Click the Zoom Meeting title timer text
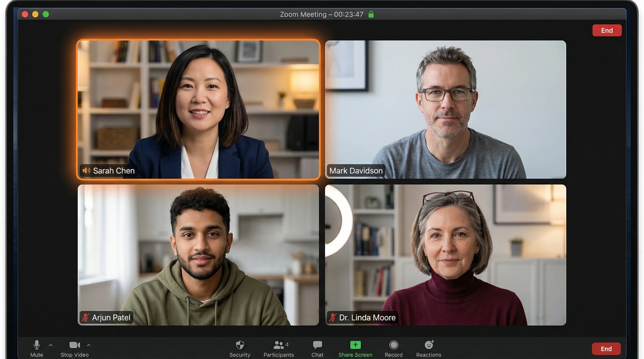Viewport: 644px width, 359px height. [x=322, y=14]
